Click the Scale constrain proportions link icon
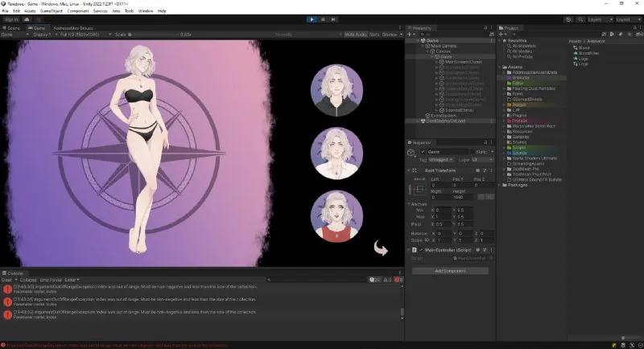644x349 pixels. point(427,240)
